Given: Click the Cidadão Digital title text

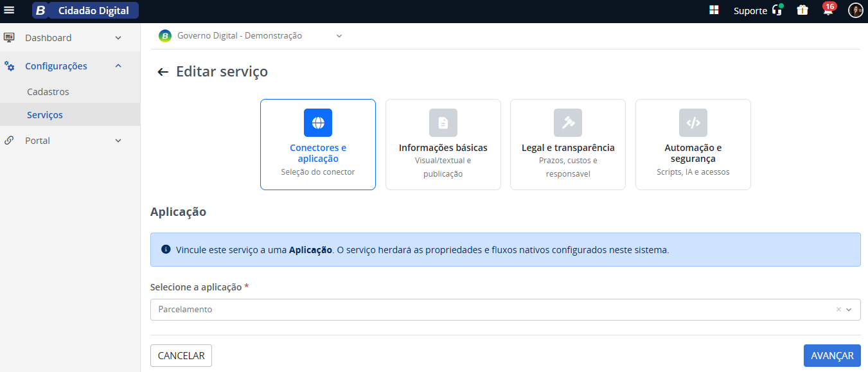Looking at the screenshot, I should click(94, 10).
